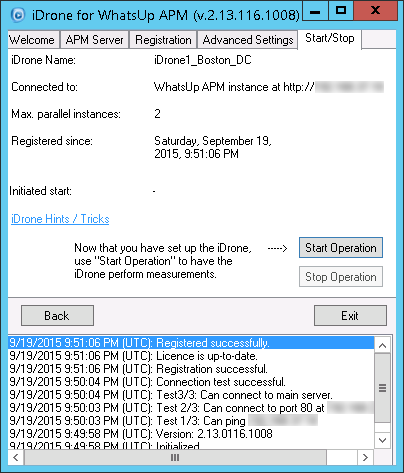This screenshot has height=473, width=404.
Task: Click the Exit button
Action: point(350,315)
